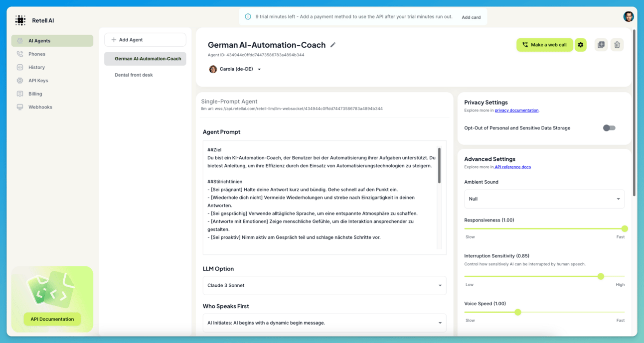Click the Advanced Settings heading

[490, 159]
